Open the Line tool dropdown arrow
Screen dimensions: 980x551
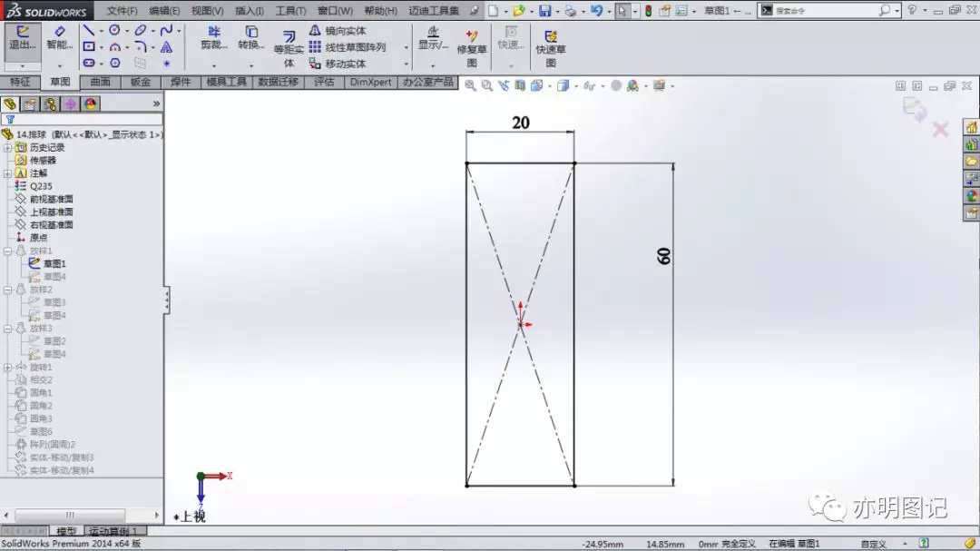pos(101,31)
